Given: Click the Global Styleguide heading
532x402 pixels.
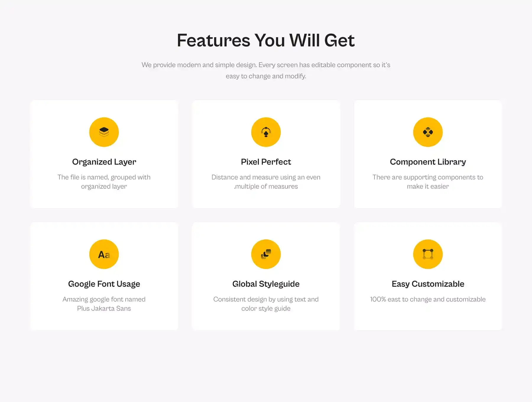Looking at the screenshot, I should 266,284.
